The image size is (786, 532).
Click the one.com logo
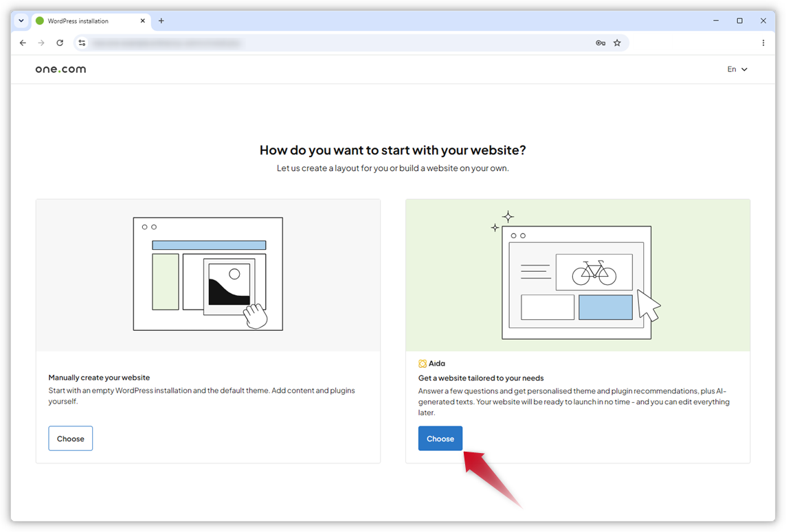coord(60,69)
